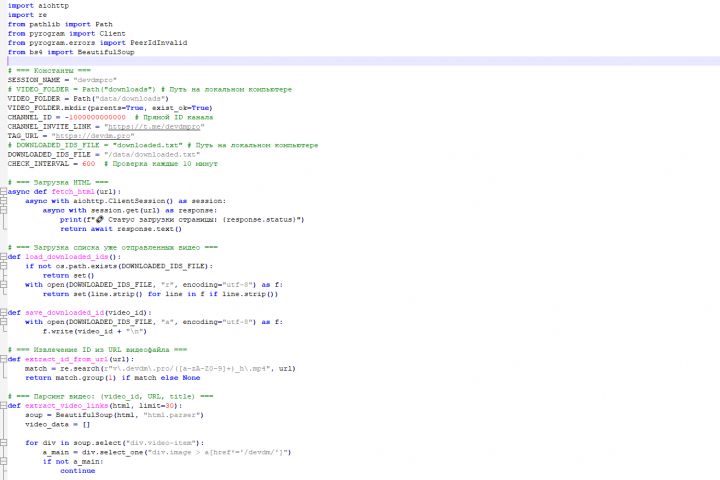Click the CHANNEL_ID value -1000000000000
Image resolution: width=720 pixels, height=480 pixels.
point(95,117)
